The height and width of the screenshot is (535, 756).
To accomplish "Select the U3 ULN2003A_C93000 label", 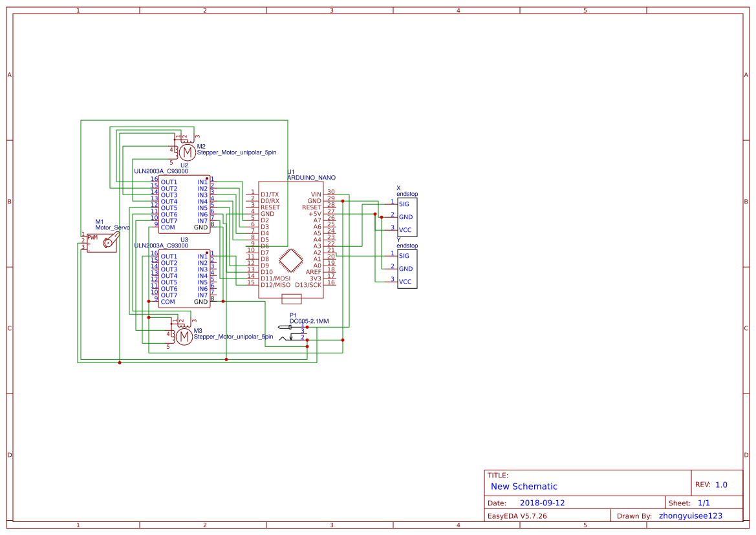I will point(161,246).
